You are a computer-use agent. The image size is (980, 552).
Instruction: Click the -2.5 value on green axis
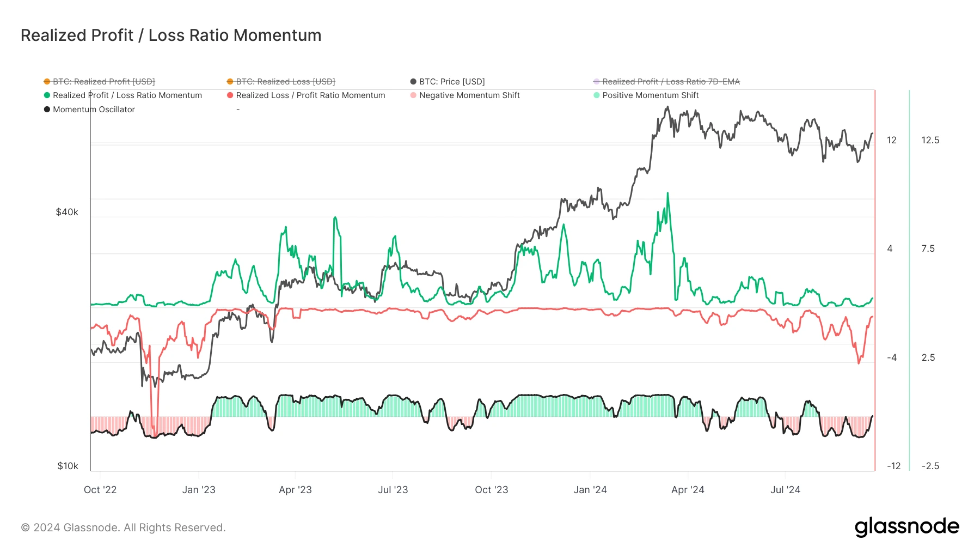point(930,466)
